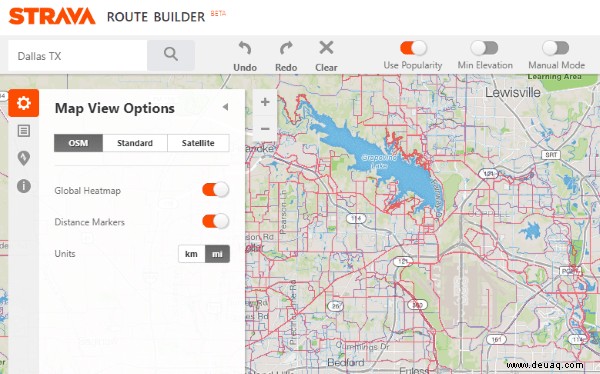Zoom in on the map

click(265, 102)
